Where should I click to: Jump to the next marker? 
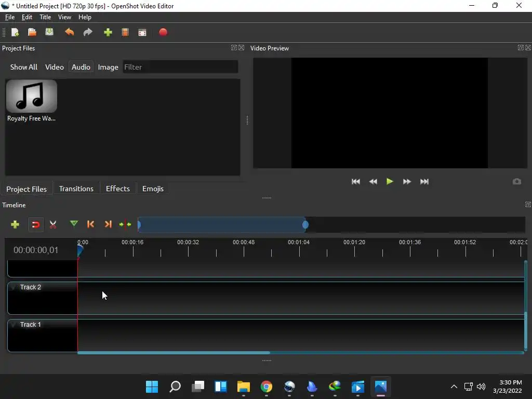(108, 224)
